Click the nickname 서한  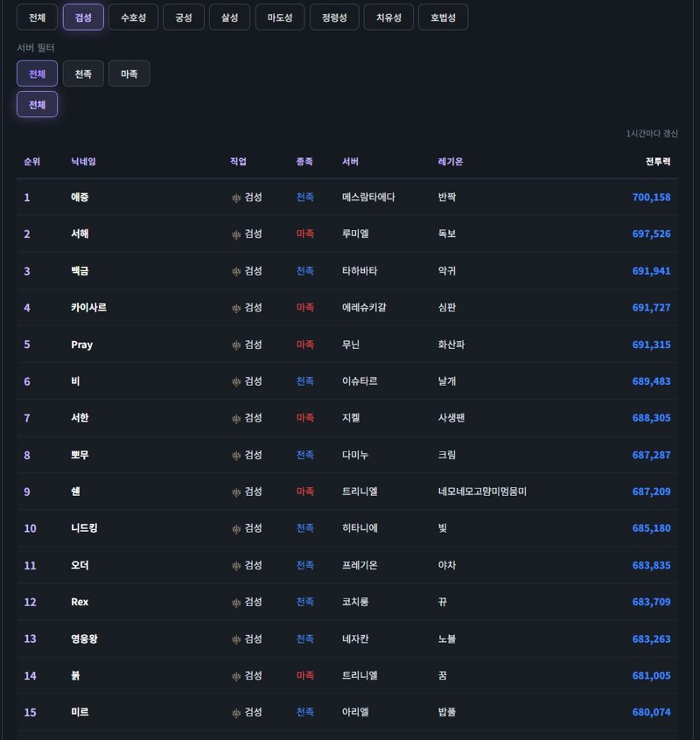(x=80, y=417)
